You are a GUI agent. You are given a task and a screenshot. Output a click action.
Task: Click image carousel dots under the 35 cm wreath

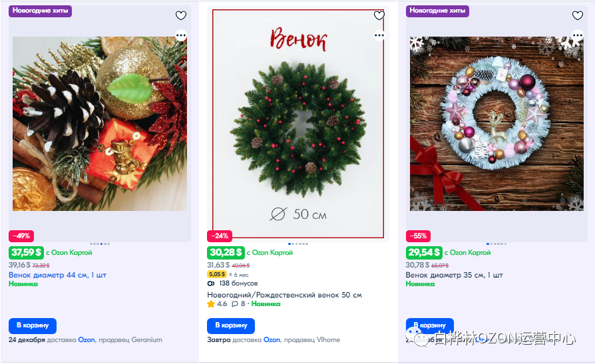(496, 244)
